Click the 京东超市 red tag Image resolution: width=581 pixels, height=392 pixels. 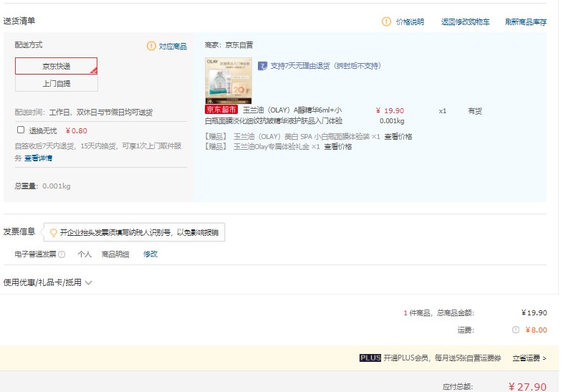click(x=221, y=110)
